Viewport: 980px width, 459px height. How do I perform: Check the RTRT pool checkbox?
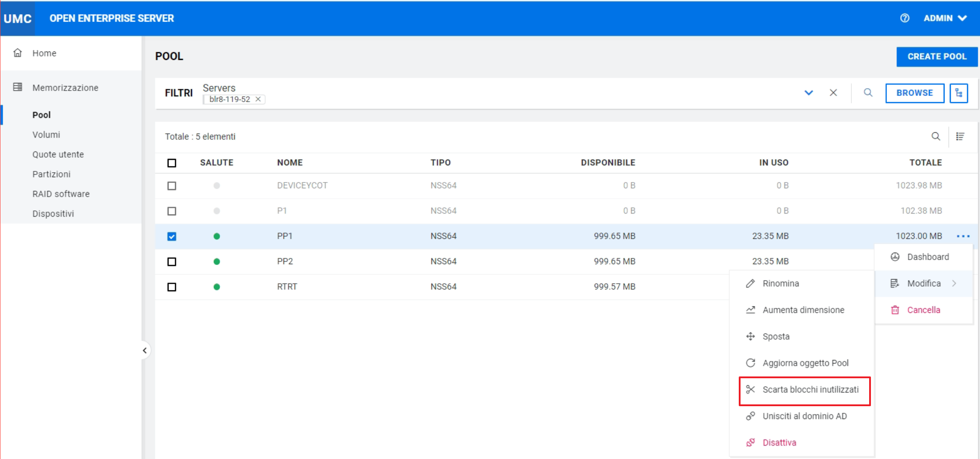[172, 287]
